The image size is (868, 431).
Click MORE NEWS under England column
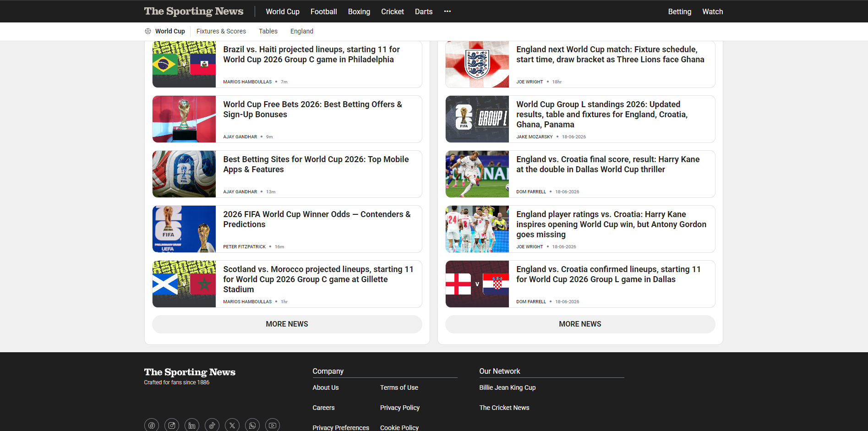pos(580,324)
